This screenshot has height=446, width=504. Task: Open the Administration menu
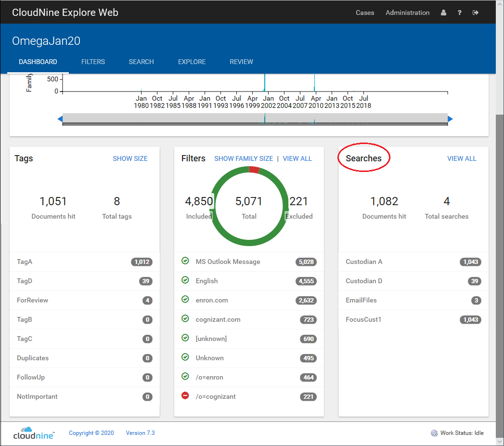408,13
